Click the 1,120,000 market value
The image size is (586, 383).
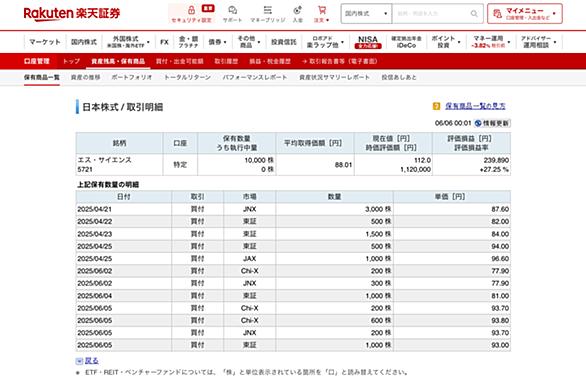point(415,170)
